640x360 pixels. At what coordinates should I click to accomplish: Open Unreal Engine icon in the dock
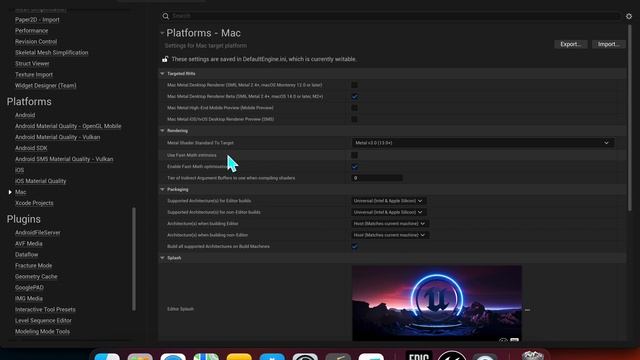click(452, 356)
